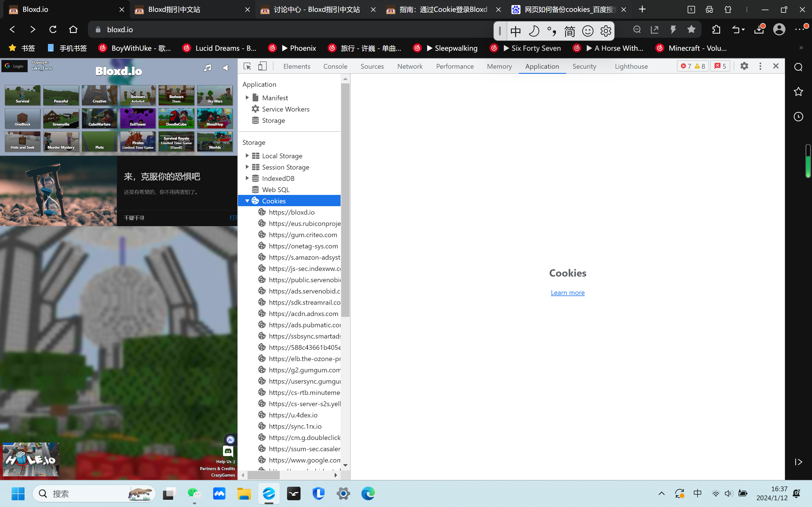This screenshot has width=812, height=507.
Task: Toggle game music note icon
Action: 207,68
